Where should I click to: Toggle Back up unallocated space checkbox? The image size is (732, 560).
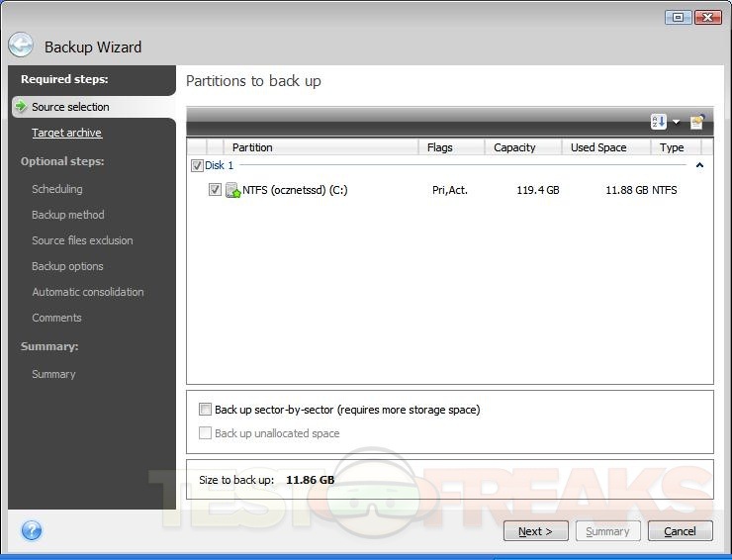click(x=205, y=433)
